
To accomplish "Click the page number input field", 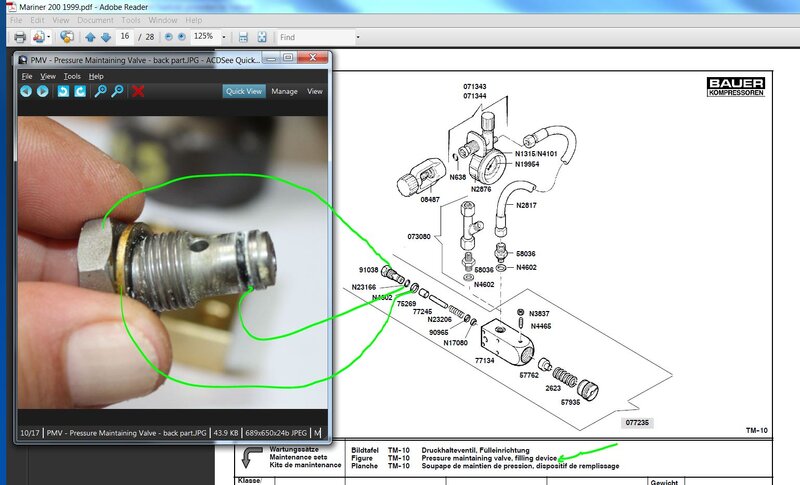I will tap(125, 37).
